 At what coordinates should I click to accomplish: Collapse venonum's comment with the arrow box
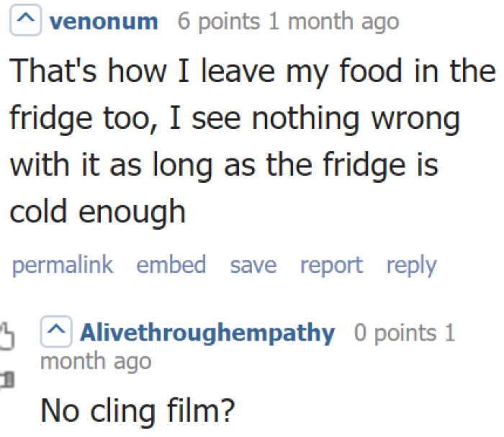27,22
